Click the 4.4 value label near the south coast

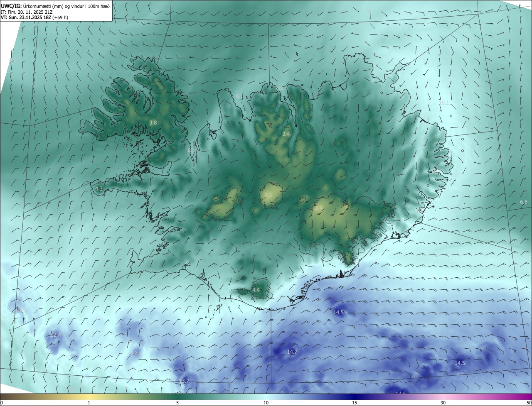(x=256, y=290)
